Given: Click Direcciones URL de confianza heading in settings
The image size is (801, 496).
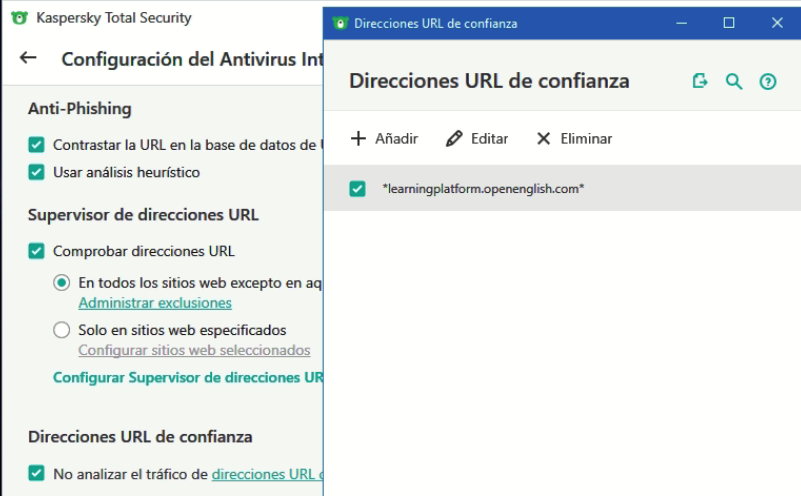Looking at the screenshot, I should 140,437.
